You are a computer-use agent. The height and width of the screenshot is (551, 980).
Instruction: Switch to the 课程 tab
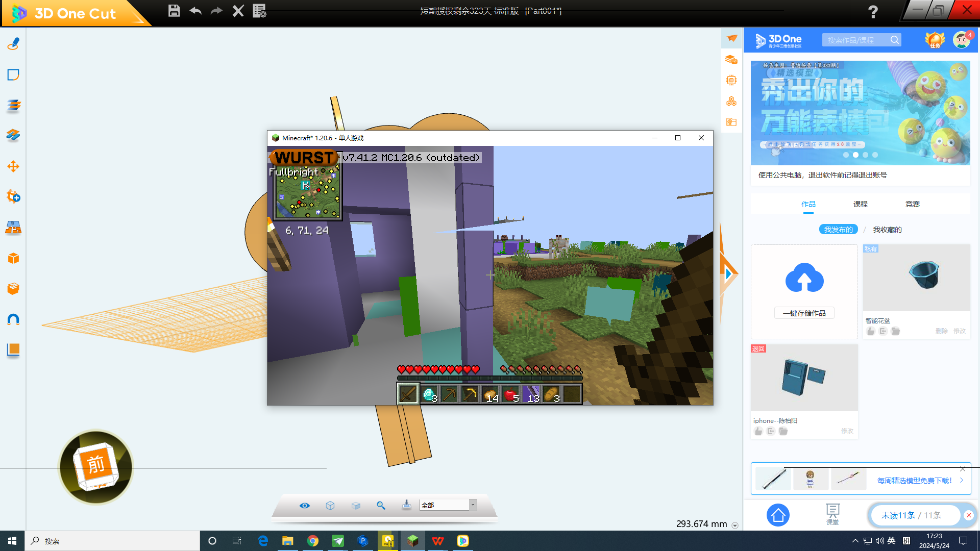tap(860, 204)
